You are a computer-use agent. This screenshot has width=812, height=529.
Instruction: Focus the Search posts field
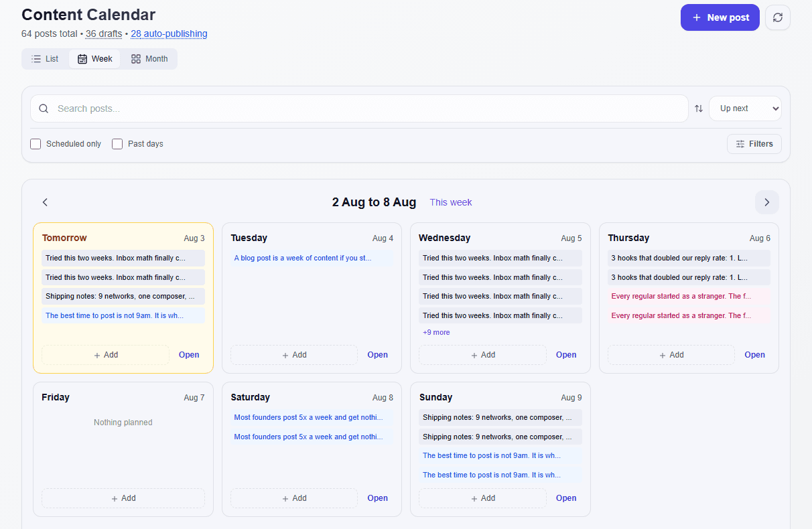pyautogui.click(x=359, y=108)
